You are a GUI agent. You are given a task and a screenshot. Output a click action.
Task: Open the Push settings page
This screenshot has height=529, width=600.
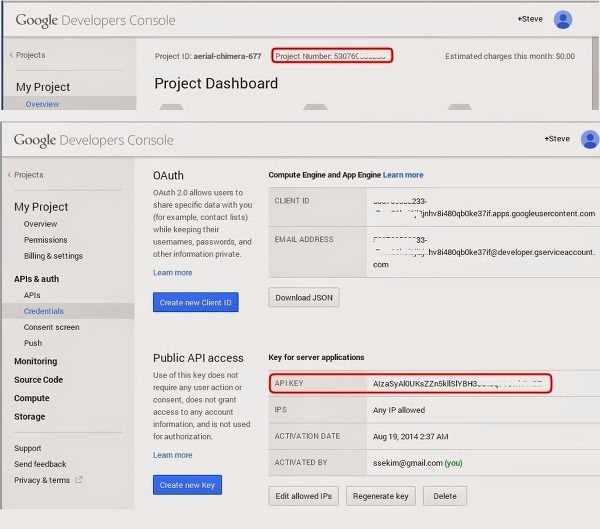33,343
